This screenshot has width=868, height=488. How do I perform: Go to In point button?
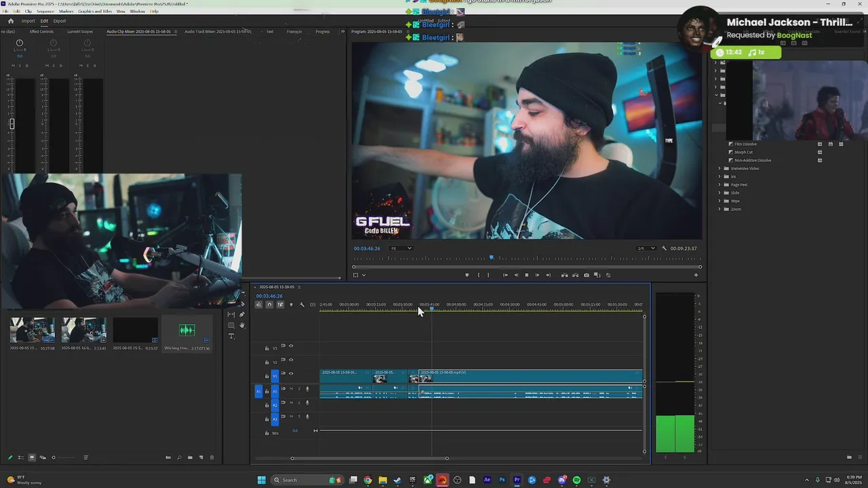pyautogui.click(x=505, y=275)
